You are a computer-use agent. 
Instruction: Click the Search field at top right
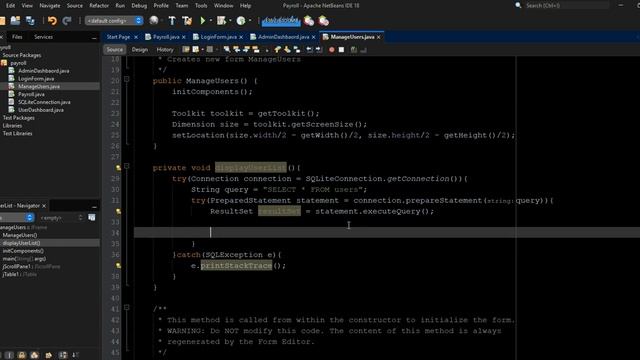tap(567, 5)
